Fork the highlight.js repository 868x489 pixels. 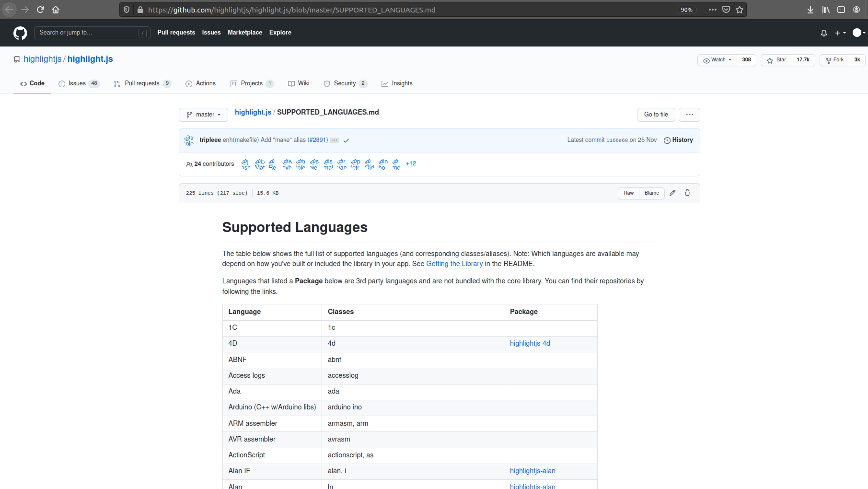834,60
